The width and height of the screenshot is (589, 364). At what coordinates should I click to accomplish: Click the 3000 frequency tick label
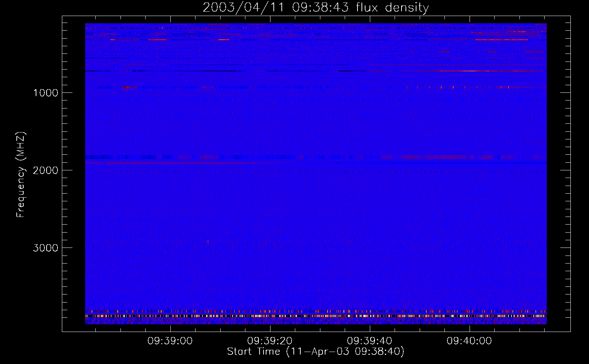pyautogui.click(x=46, y=248)
